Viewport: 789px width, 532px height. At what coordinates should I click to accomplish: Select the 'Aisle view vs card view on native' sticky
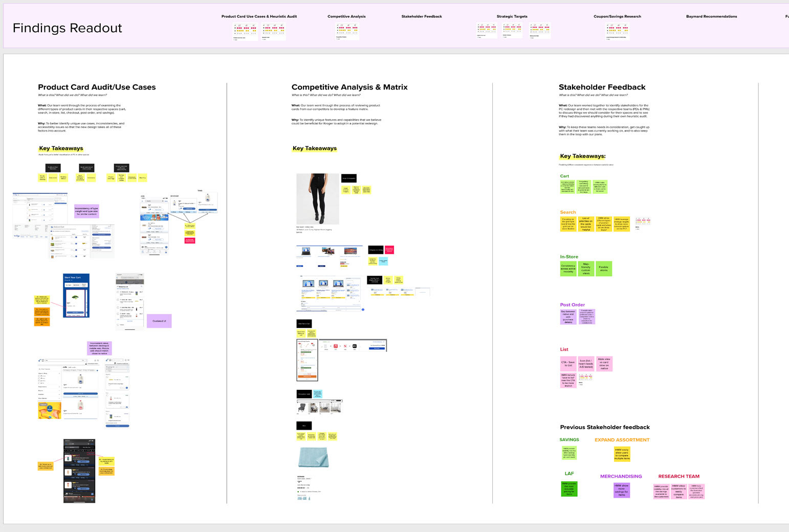pyautogui.click(x=604, y=364)
